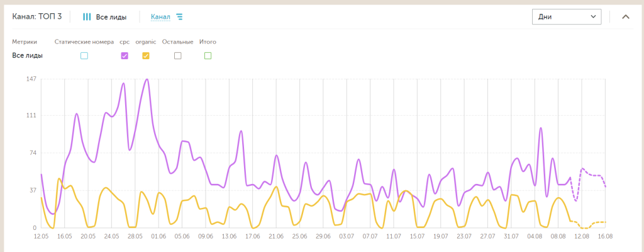Click the 147 value on the y-axis

(x=30, y=79)
